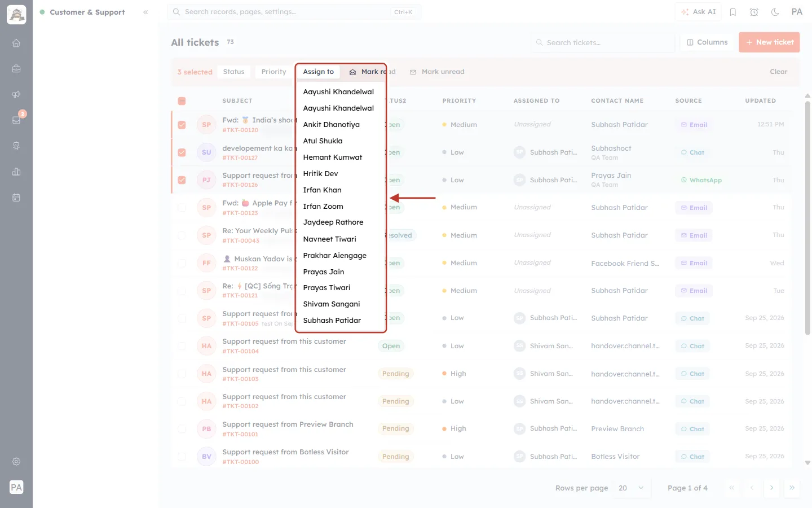Open the settings gear in sidebar

click(16, 462)
